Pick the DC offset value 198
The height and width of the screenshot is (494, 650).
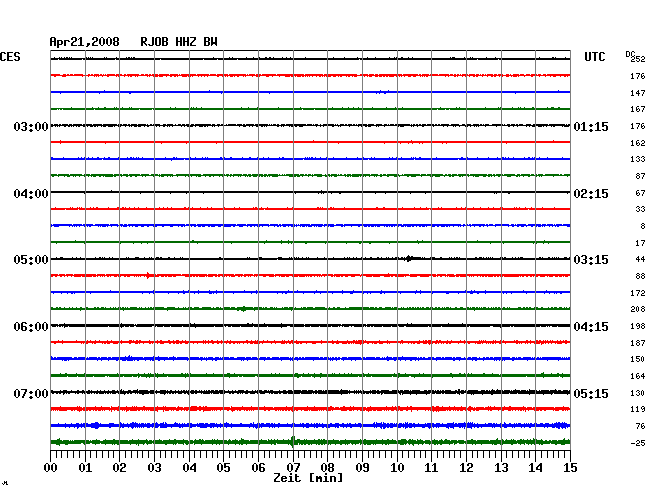(638, 326)
